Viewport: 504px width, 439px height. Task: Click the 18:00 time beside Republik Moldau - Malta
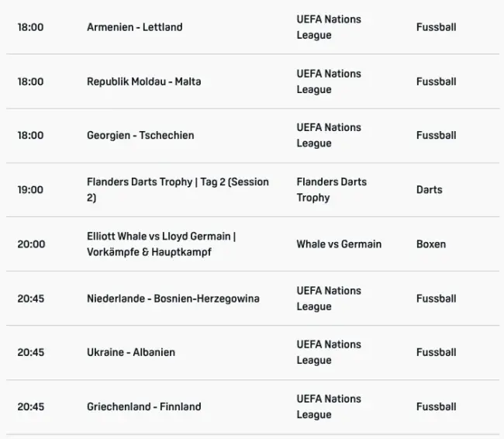point(31,81)
